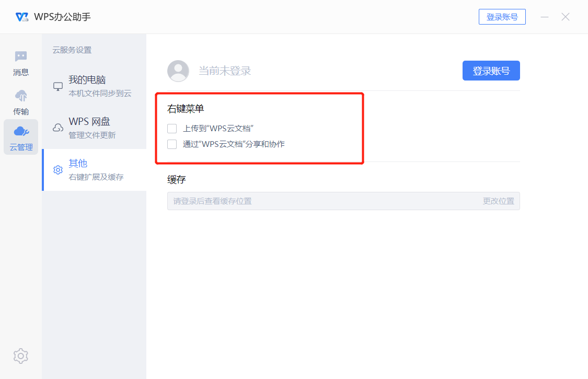Click the 本机文件同步到云 subtitle
Screen dimensions: 588x379
point(100,94)
